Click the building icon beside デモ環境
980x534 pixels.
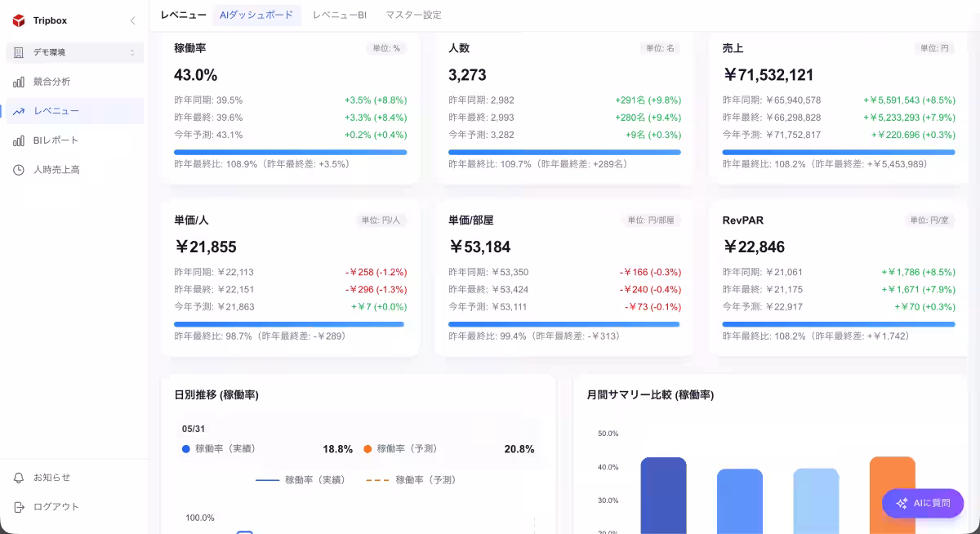point(19,52)
